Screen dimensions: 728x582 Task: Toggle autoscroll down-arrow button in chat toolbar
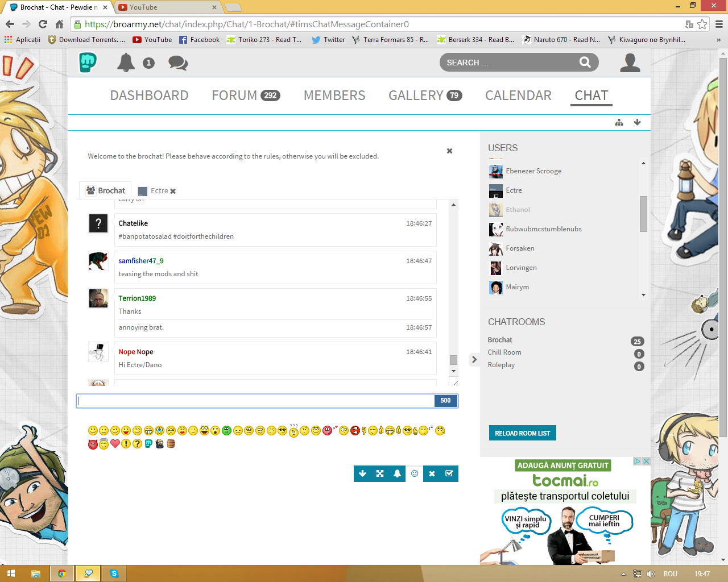coord(362,473)
